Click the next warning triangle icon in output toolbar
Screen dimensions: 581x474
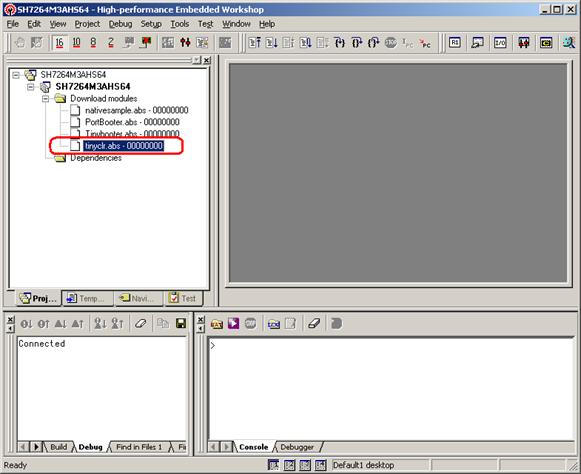point(60,324)
